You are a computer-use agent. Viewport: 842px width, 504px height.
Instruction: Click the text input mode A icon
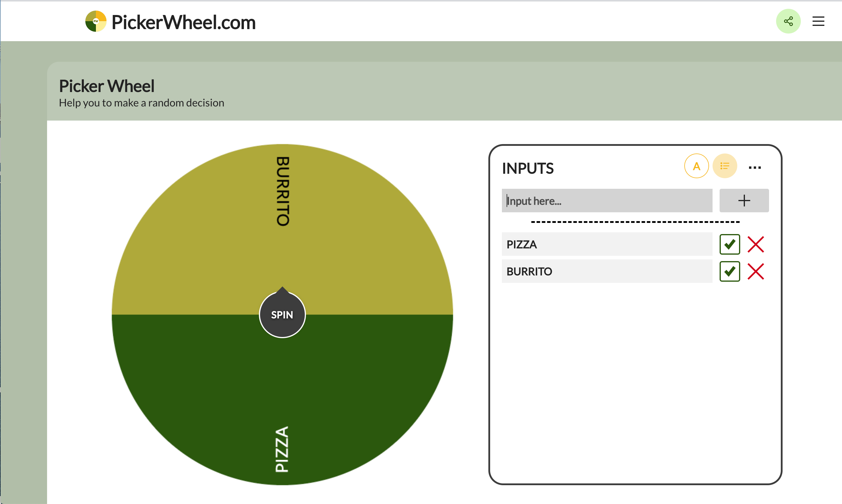(696, 166)
